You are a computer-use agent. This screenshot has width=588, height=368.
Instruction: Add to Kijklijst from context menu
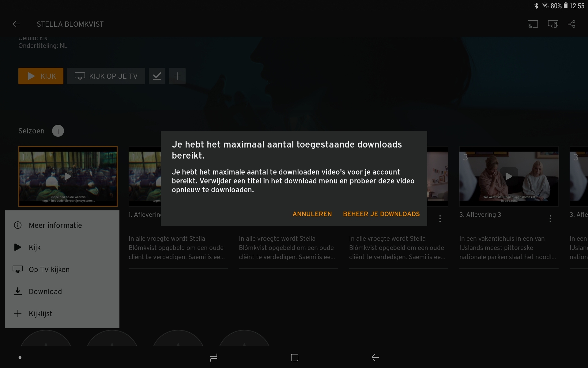pyautogui.click(x=40, y=314)
